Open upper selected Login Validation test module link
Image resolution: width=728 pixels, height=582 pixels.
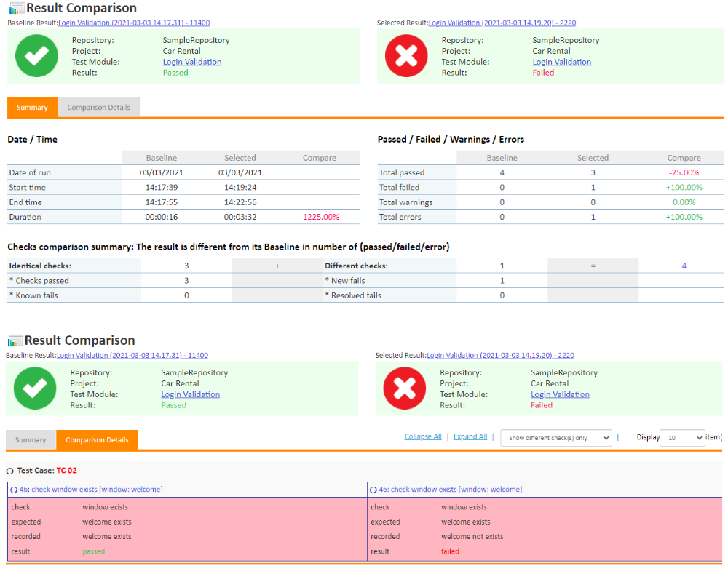(562, 62)
